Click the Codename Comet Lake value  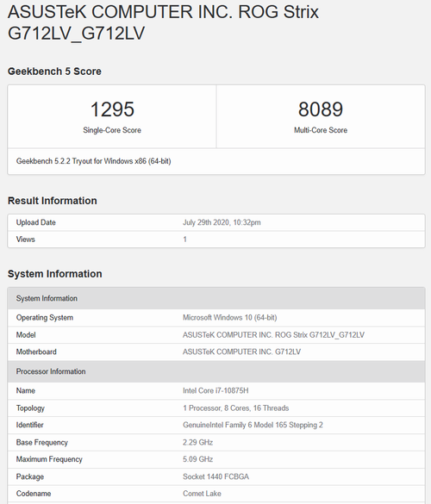click(x=202, y=494)
